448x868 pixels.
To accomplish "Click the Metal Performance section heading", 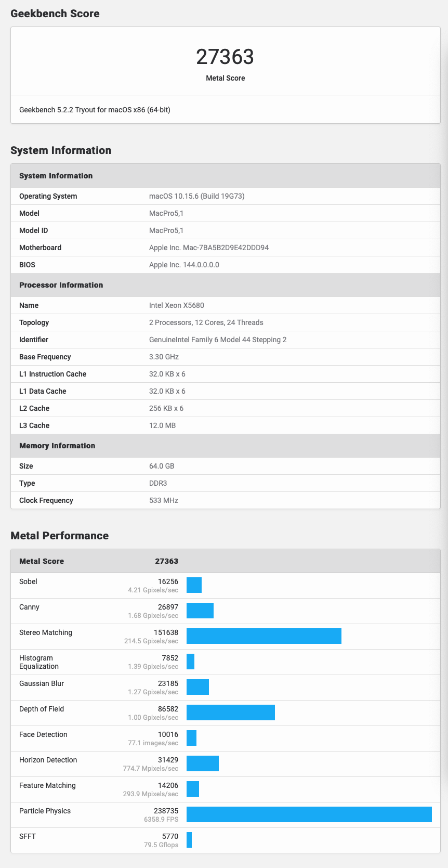I will pyautogui.click(x=60, y=536).
